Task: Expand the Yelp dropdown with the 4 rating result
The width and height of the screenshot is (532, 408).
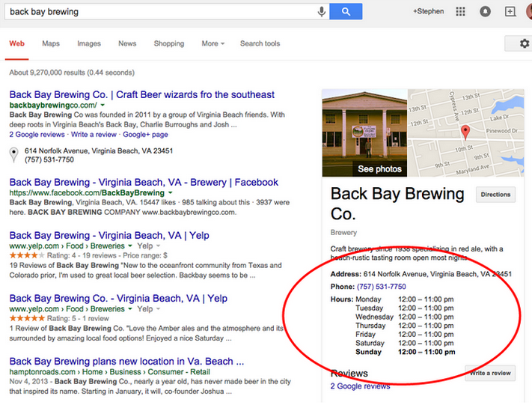Action: pos(149,246)
